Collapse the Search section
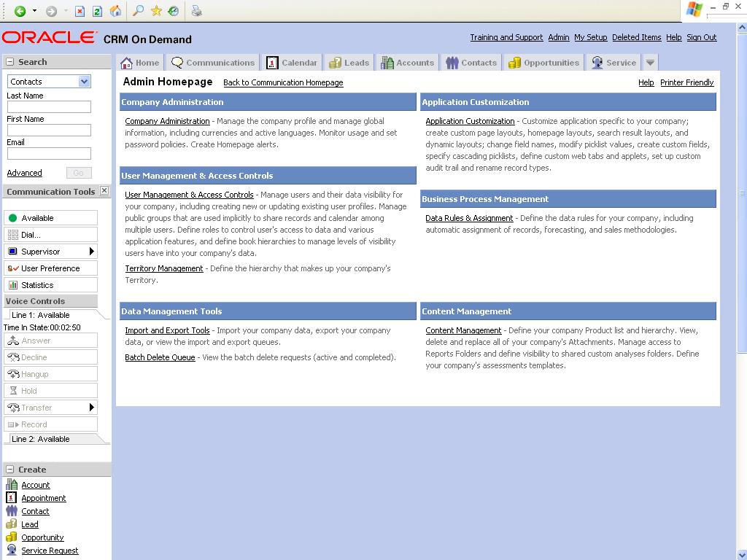Screen dimensions: 747x560 (9, 62)
